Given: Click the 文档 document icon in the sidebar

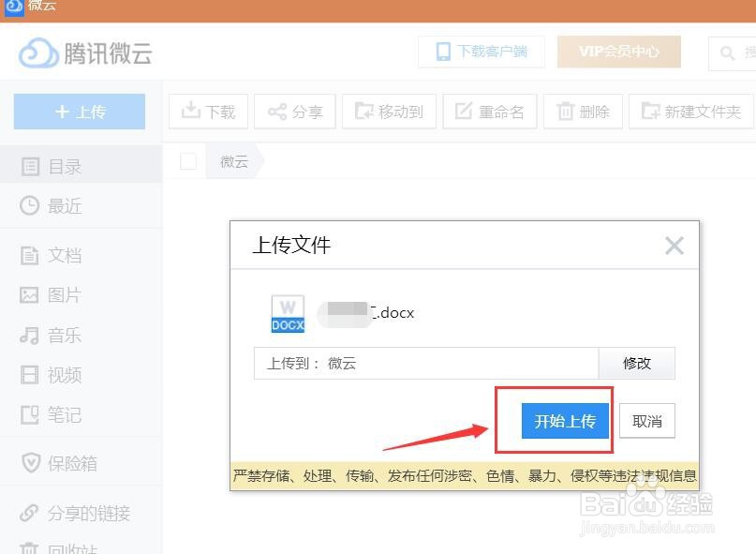Looking at the screenshot, I should (29, 255).
